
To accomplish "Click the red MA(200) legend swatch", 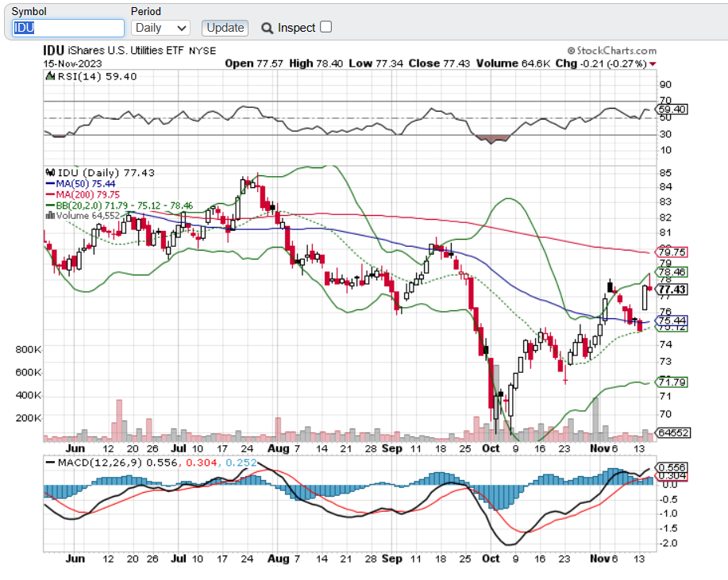I will (48, 194).
